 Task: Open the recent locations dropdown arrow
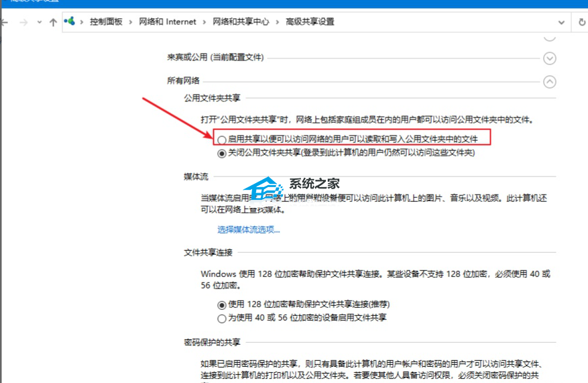(x=40, y=23)
